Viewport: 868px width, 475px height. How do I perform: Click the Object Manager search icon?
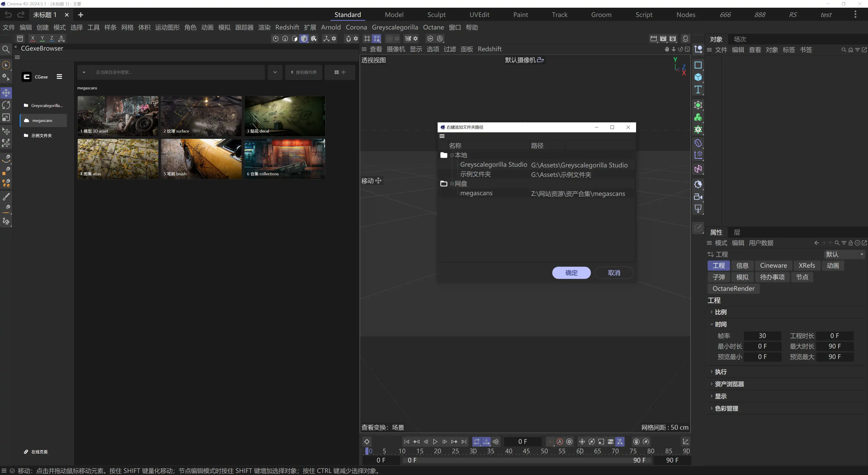click(x=844, y=50)
